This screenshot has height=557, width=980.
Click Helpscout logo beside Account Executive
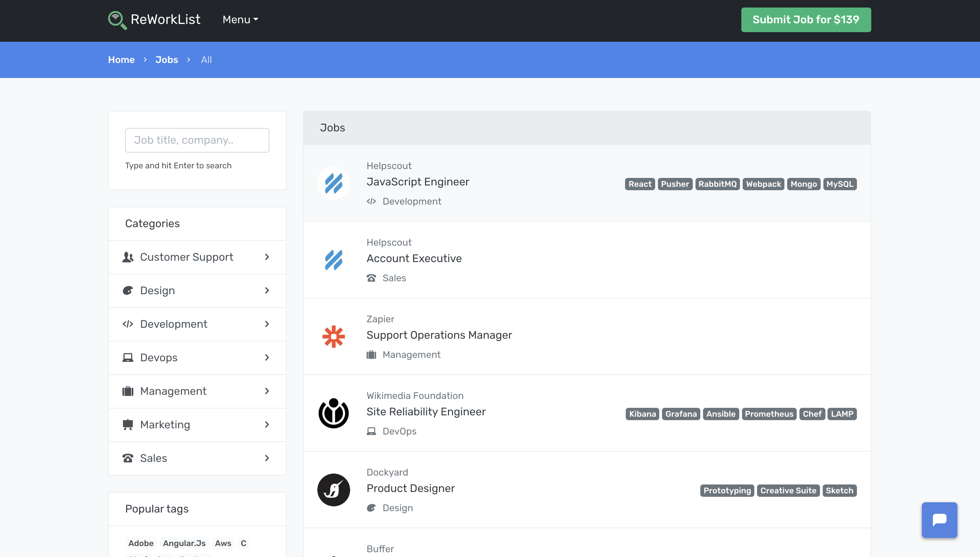point(333,260)
